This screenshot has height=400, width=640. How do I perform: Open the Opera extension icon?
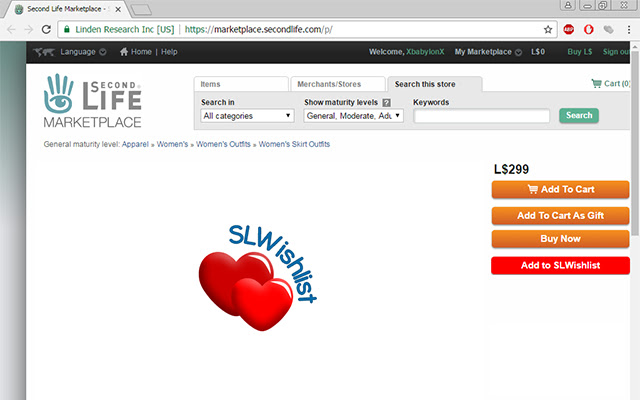click(x=589, y=29)
